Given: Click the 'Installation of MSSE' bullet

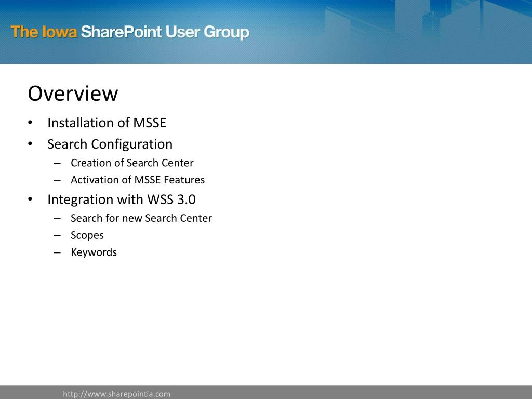Looking at the screenshot, I should pyautogui.click(x=107, y=123).
